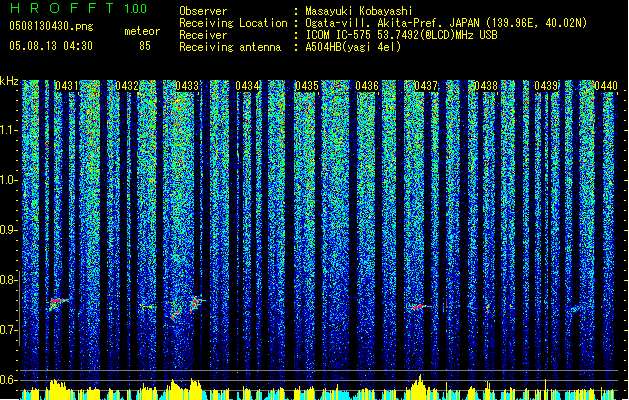Click the 0438 time marker
Image resolution: width=629 pixels, height=400 pixels.
(486, 86)
